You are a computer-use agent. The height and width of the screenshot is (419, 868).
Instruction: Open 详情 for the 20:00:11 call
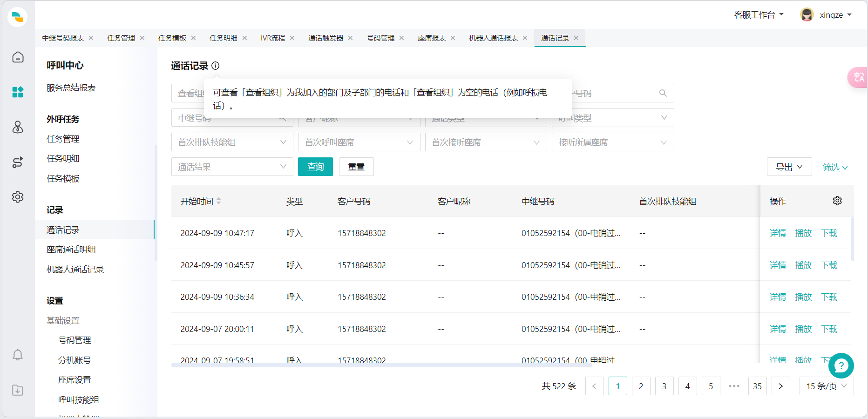tap(778, 329)
